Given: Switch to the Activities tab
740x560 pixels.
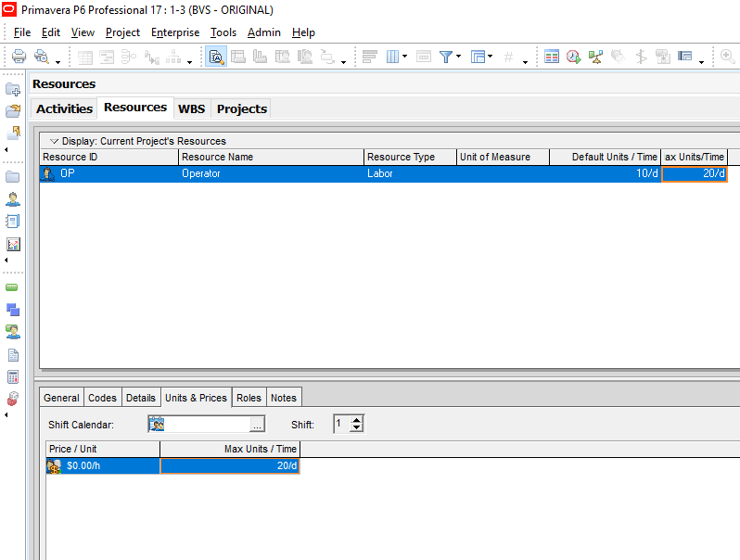Looking at the screenshot, I should 64,108.
